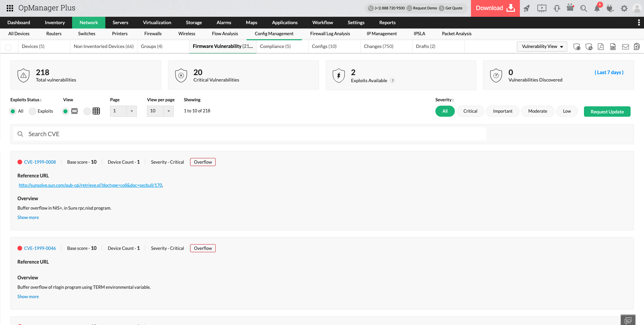
Task: Click the magnifier search icon in header
Action: click(x=584, y=8)
